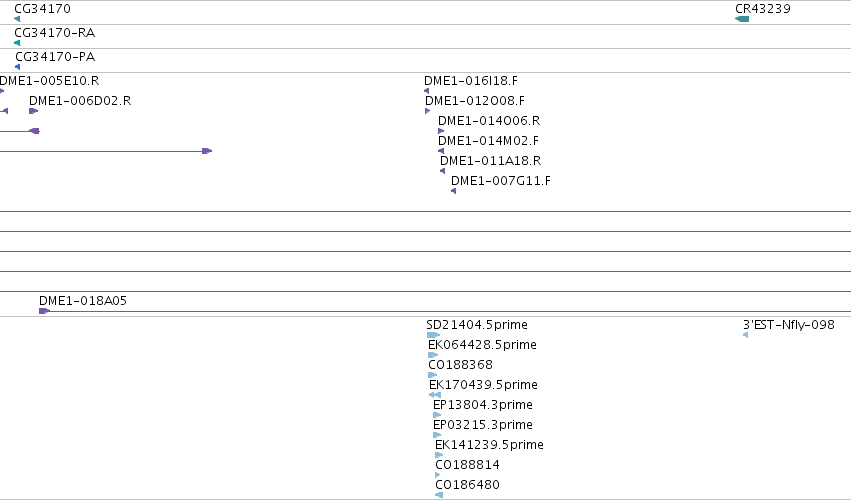Click the DME1-005E10.R label
The image size is (851, 500).
49,81
